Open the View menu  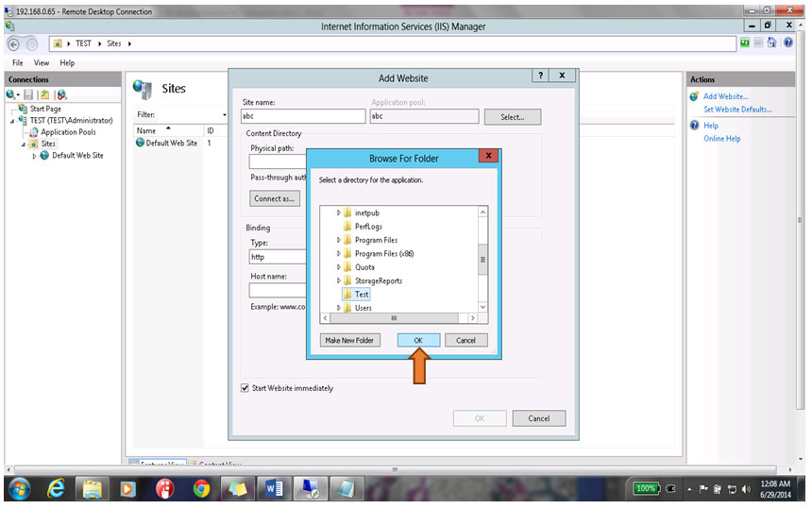click(42, 62)
